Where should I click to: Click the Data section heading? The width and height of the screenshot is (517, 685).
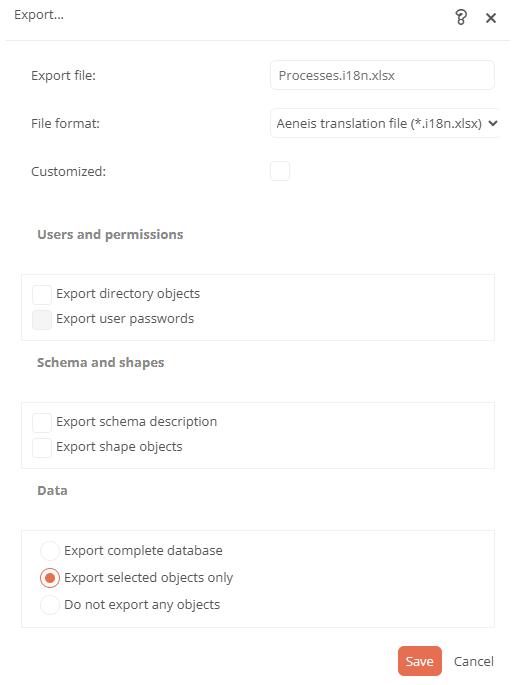click(52, 491)
